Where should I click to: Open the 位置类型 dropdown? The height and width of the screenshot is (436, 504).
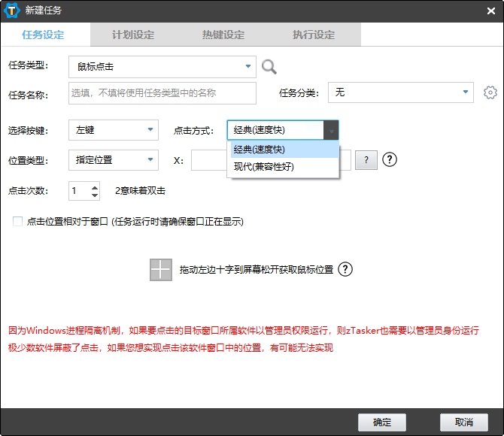[x=114, y=159]
